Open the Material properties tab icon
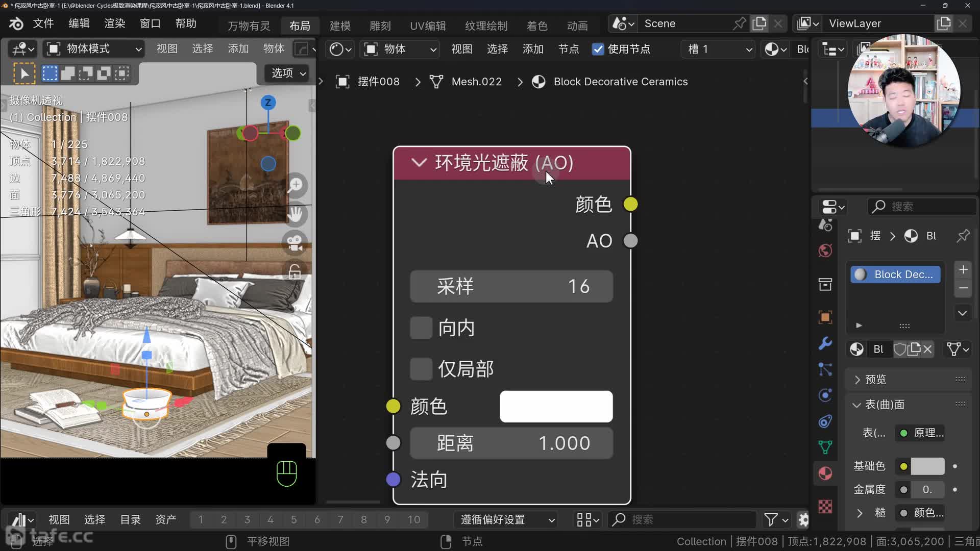Image resolution: width=980 pixels, height=551 pixels. click(825, 473)
